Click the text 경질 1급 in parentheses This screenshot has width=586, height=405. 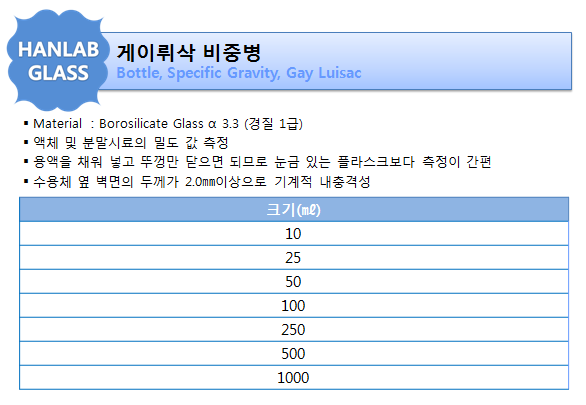coord(274,124)
